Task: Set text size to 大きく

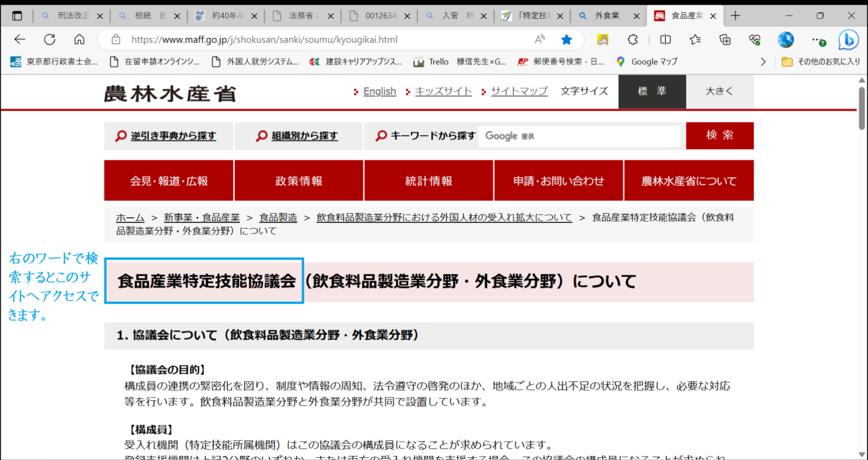Action: [x=719, y=92]
